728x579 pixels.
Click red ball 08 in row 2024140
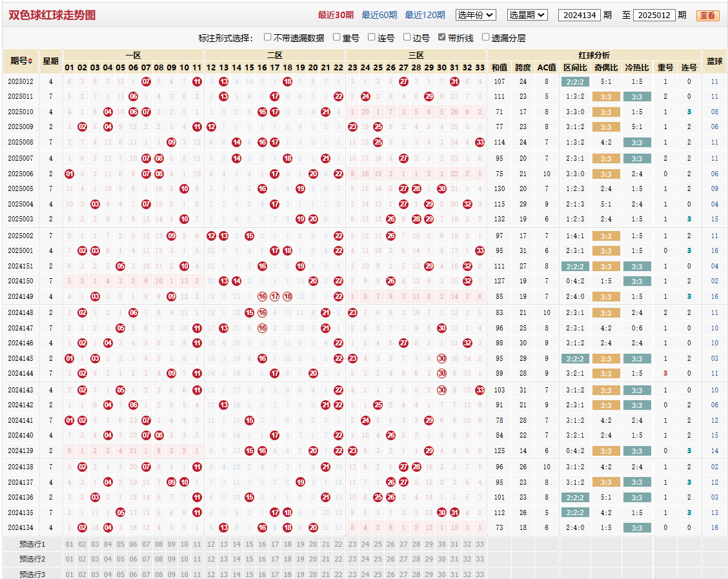(159, 436)
